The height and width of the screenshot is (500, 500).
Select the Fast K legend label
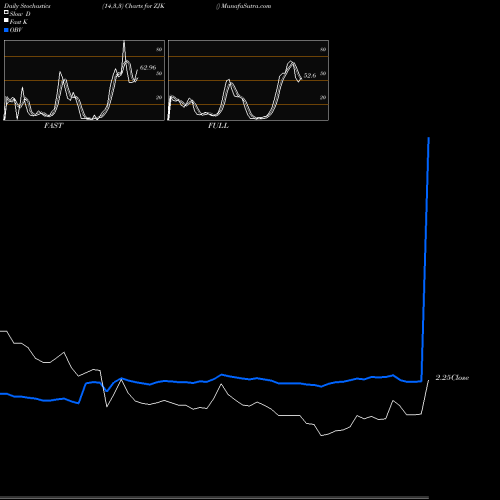click(19, 22)
